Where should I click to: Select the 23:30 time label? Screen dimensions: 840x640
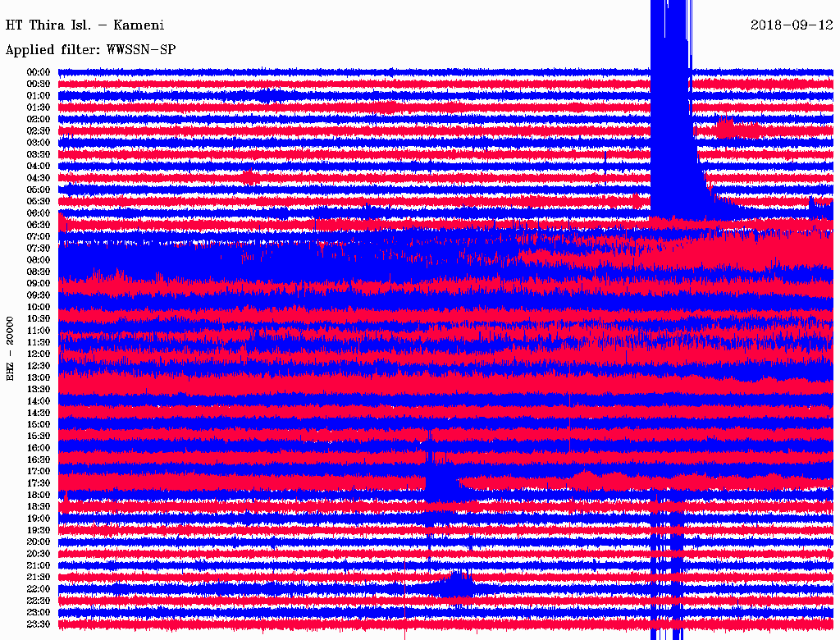pos(39,624)
